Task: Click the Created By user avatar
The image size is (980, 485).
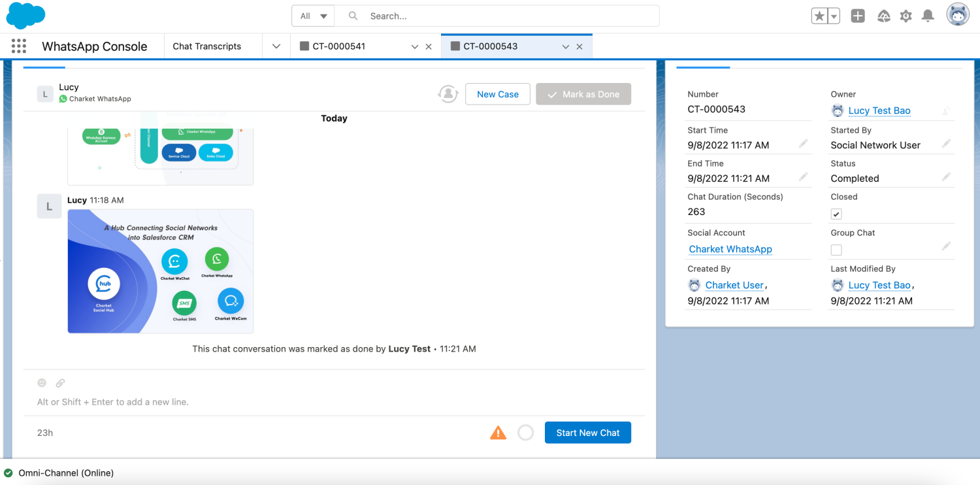Action: (x=694, y=285)
